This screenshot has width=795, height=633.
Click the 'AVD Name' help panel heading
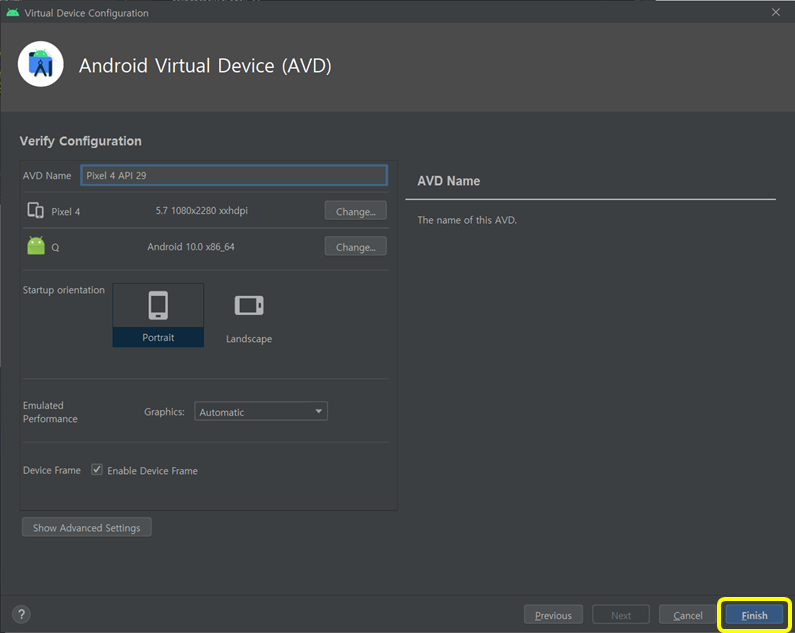coord(448,181)
